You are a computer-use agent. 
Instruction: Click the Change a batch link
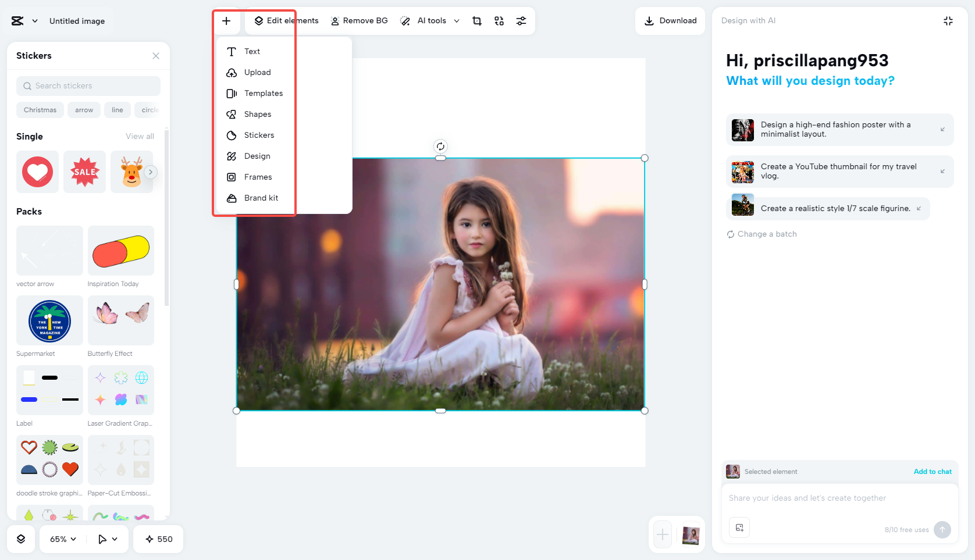point(762,234)
